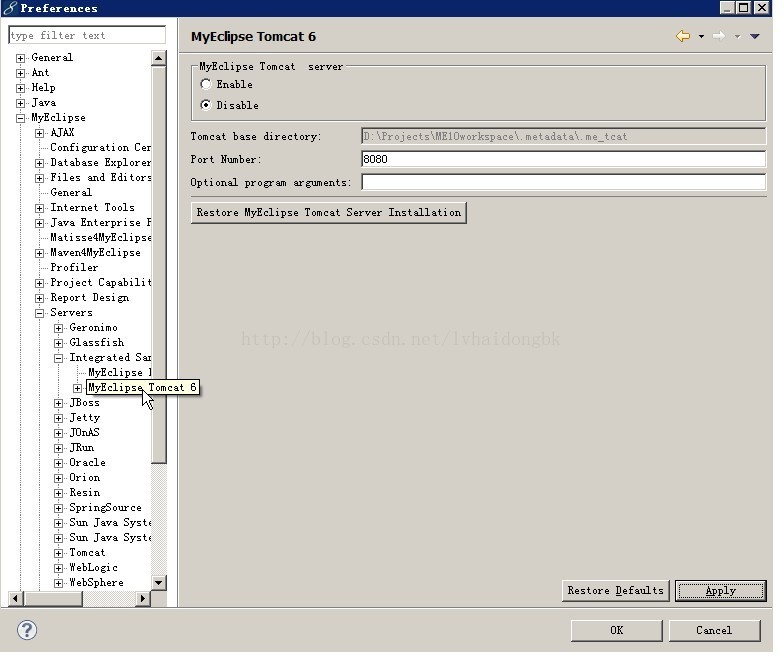Expand the SpringSource server node
Image resolution: width=782 pixels, height=657 pixels.
58,508
